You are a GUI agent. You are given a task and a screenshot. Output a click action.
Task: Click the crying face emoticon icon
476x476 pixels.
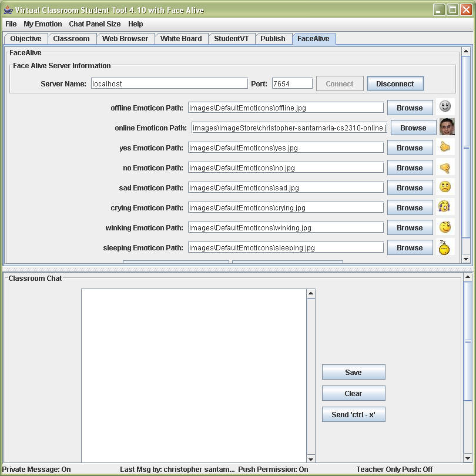pyautogui.click(x=445, y=207)
